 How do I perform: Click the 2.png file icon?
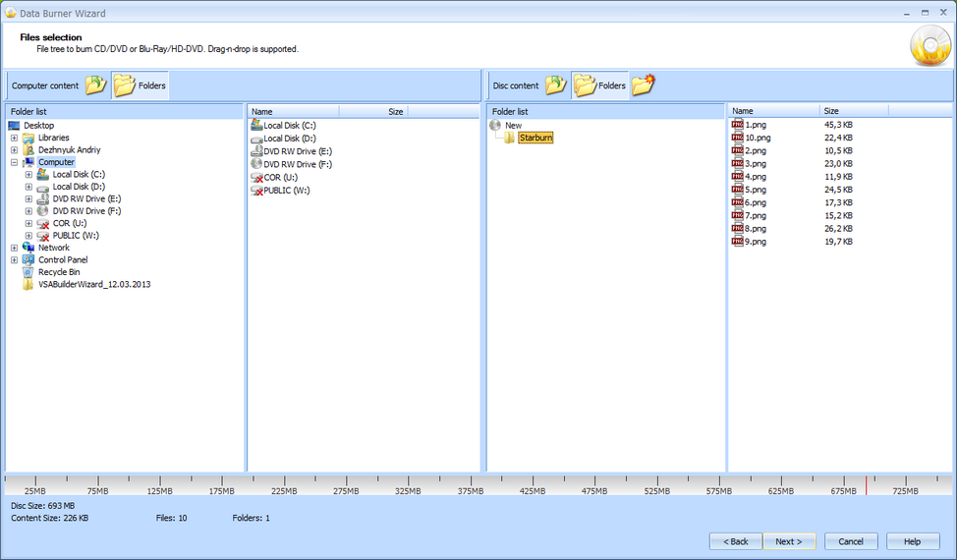[x=737, y=150]
